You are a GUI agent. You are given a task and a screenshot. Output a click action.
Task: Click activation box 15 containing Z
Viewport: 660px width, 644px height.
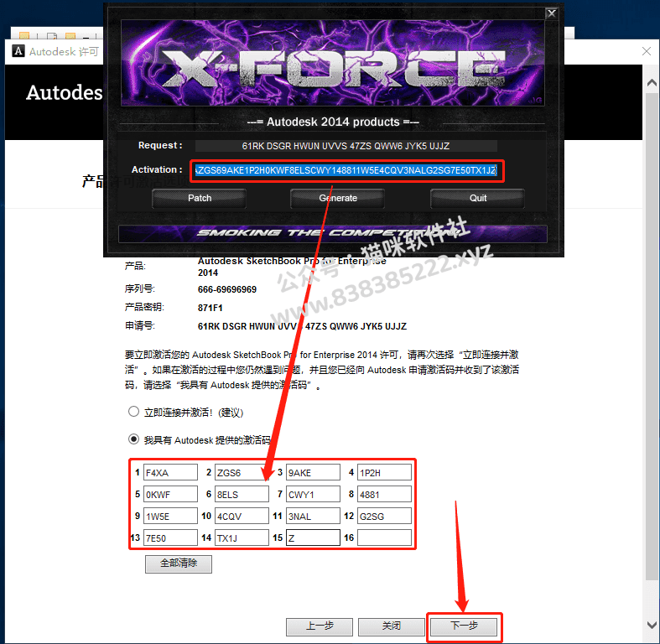(313, 538)
